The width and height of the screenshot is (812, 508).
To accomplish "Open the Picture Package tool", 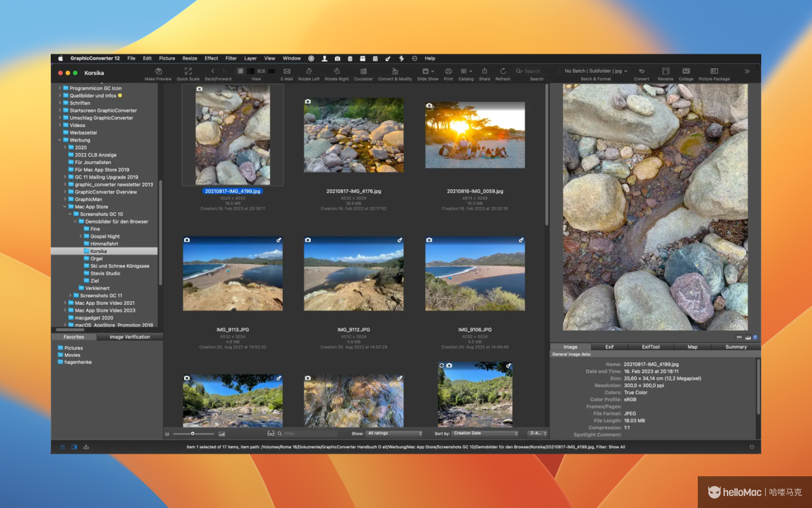I will tap(714, 71).
